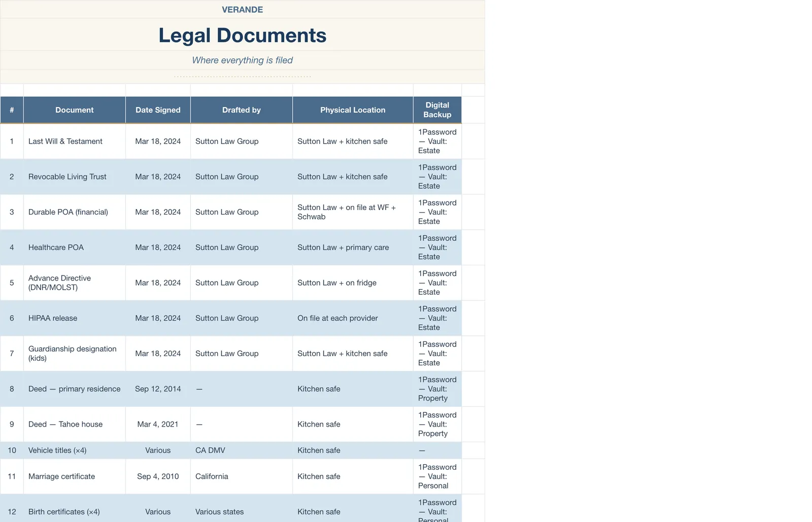Click the 'Sutton Law + primary care' cell

click(x=353, y=248)
